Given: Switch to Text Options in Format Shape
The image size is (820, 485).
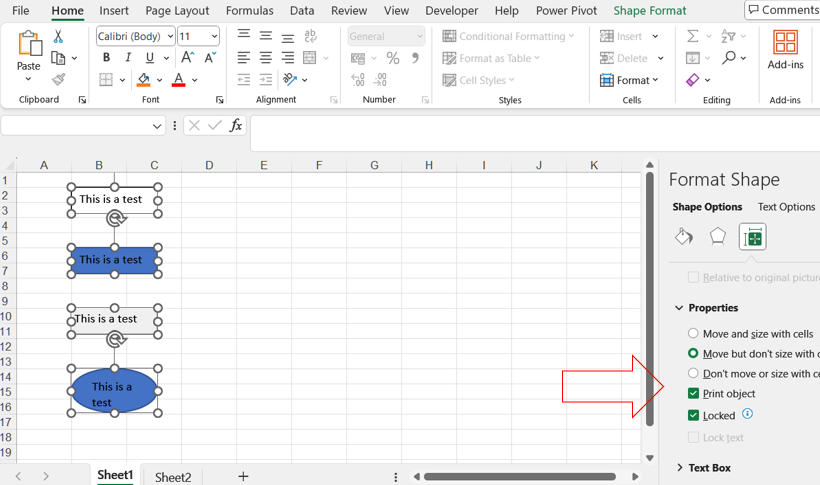Looking at the screenshot, I should [786, 207].
